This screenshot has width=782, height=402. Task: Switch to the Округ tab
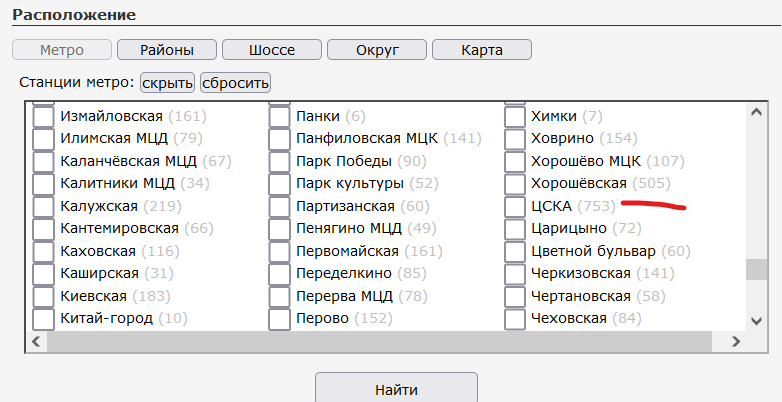tap(377, 50)
